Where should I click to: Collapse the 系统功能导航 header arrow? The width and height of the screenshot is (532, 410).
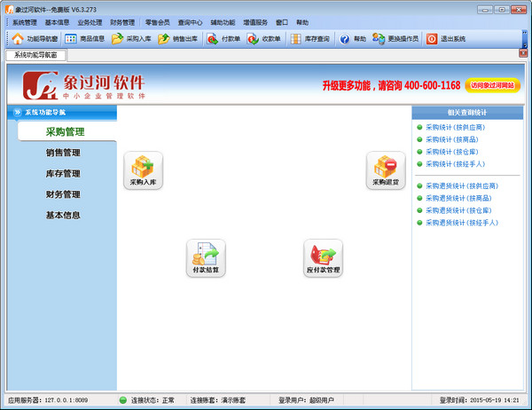pyautogui.click(x=17, y=112)
